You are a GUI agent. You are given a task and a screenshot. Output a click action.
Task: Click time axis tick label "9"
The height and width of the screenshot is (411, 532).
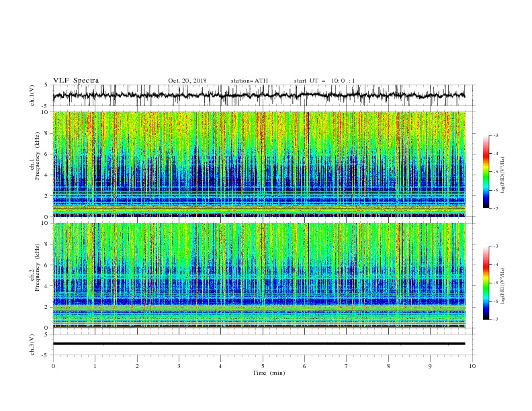(430, 366)
